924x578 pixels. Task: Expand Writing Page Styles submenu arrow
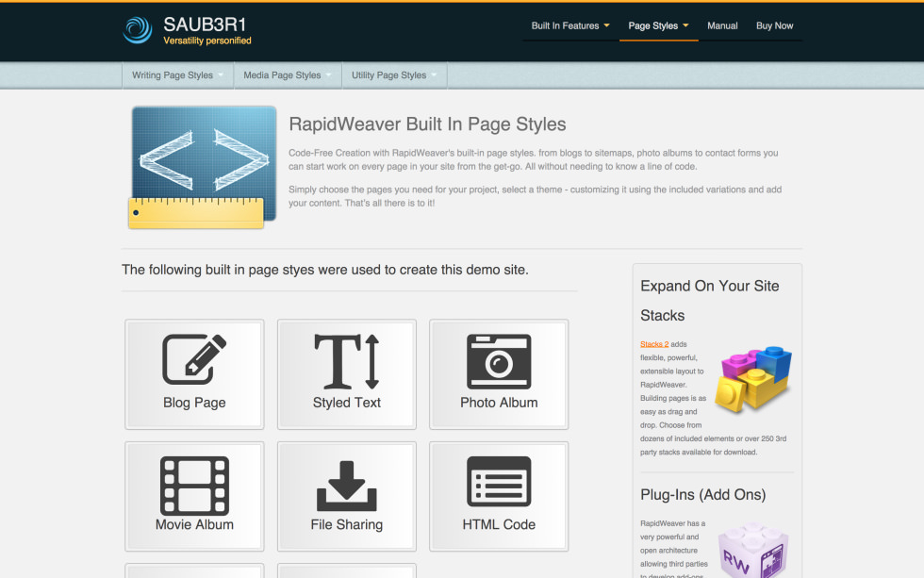pos(221,74)
